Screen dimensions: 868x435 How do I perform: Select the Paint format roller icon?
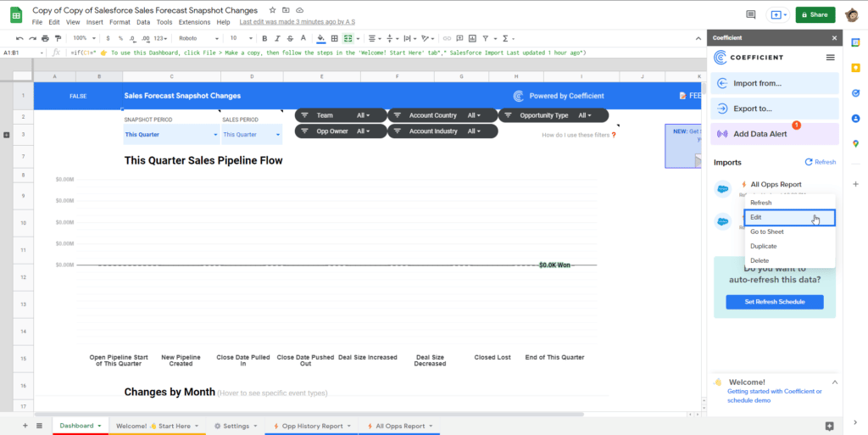point(58,38)
